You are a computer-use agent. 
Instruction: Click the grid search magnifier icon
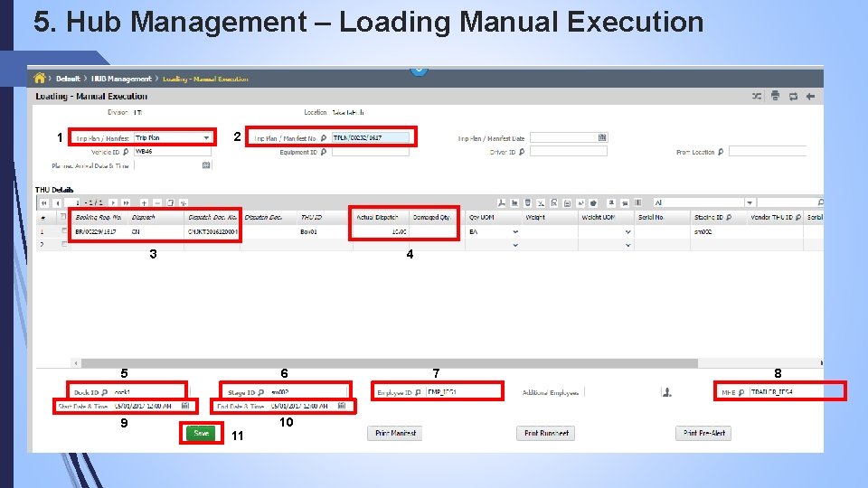click(x=820, y=203)
